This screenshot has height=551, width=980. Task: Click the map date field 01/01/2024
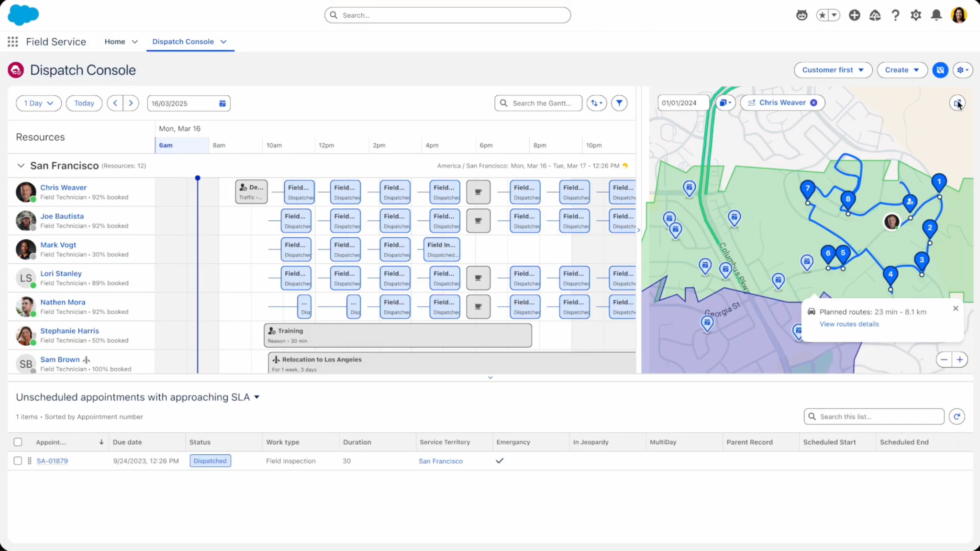tap(683, 102)
